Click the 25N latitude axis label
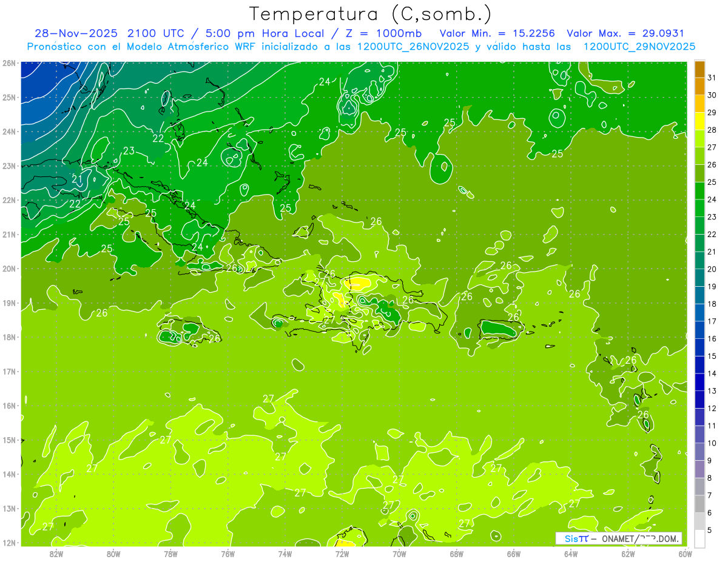This screenshot has height=562, width=728. [9, 98]
